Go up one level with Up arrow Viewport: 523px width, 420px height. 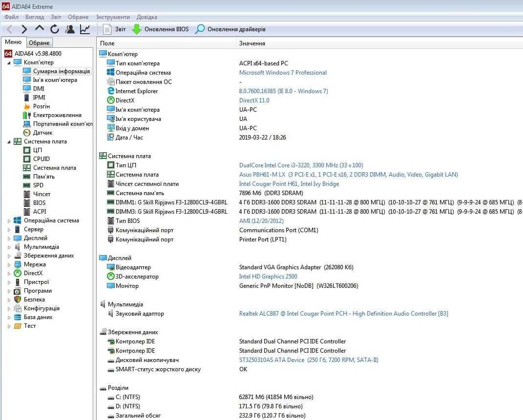[x=40, y=29]
